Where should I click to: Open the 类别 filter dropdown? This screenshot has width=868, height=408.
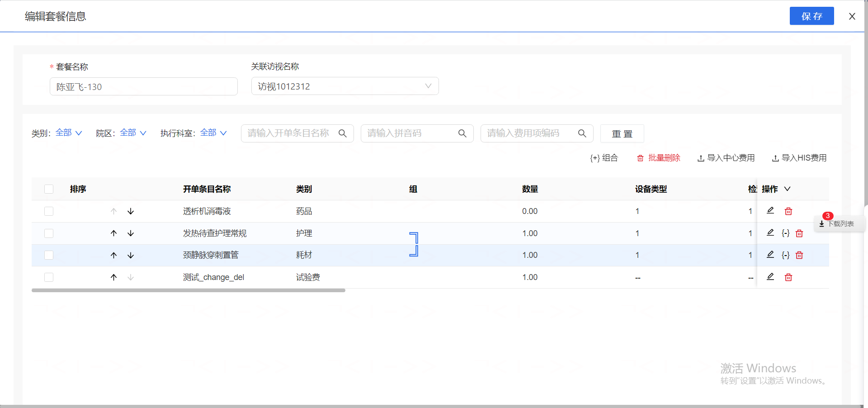click(69, 133)
